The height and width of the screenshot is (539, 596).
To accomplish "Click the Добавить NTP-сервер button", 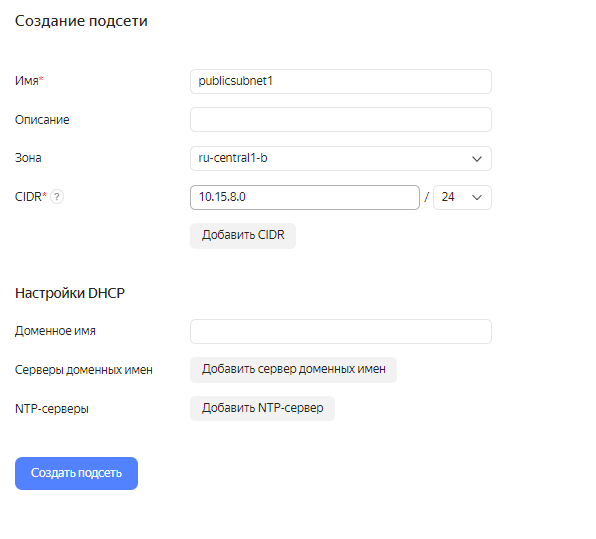I will (x=262, y=409).
